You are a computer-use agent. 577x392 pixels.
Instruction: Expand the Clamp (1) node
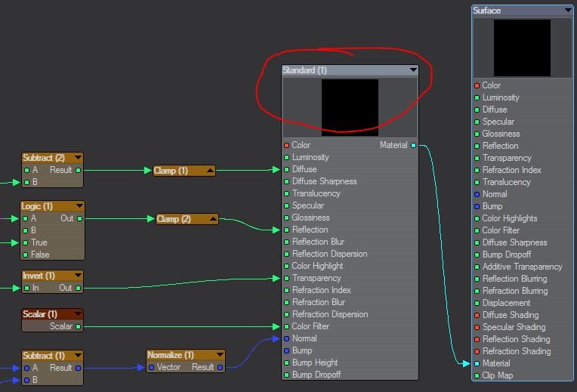click(210, 171)
